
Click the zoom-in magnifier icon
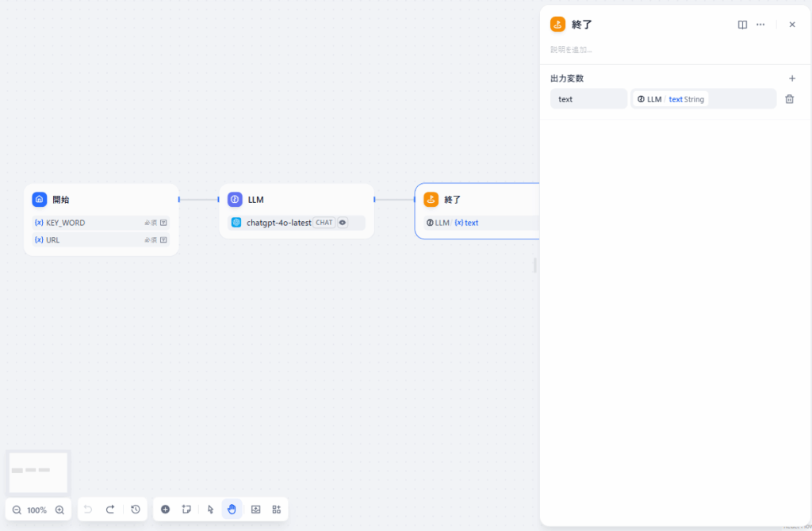click(59, 510)
